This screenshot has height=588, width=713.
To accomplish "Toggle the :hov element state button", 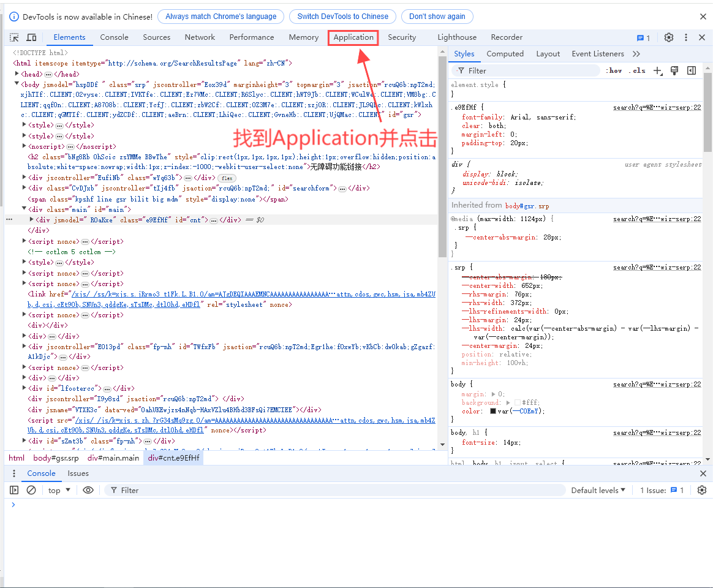I will pyautogui.click(x=615, y=70).
